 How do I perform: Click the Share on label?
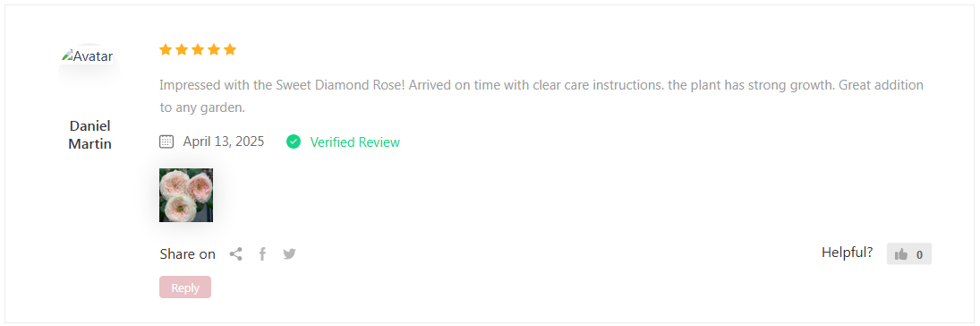pyautogui.click(x=188, y=254)
